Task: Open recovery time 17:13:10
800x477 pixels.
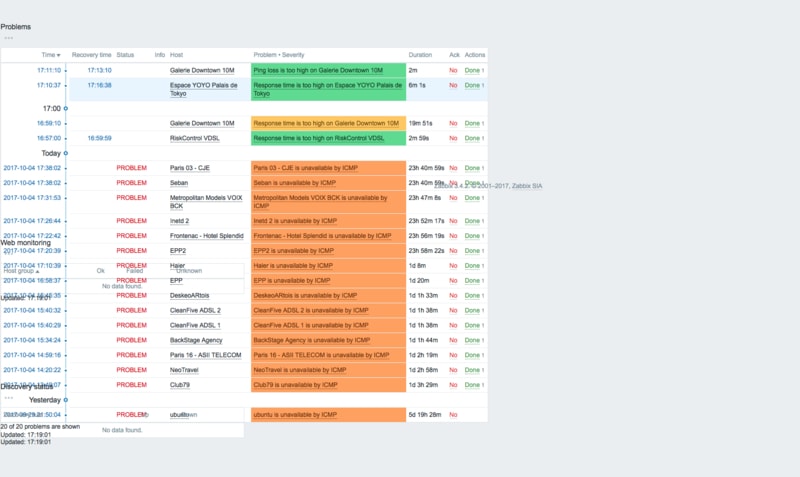Action: 99,70
